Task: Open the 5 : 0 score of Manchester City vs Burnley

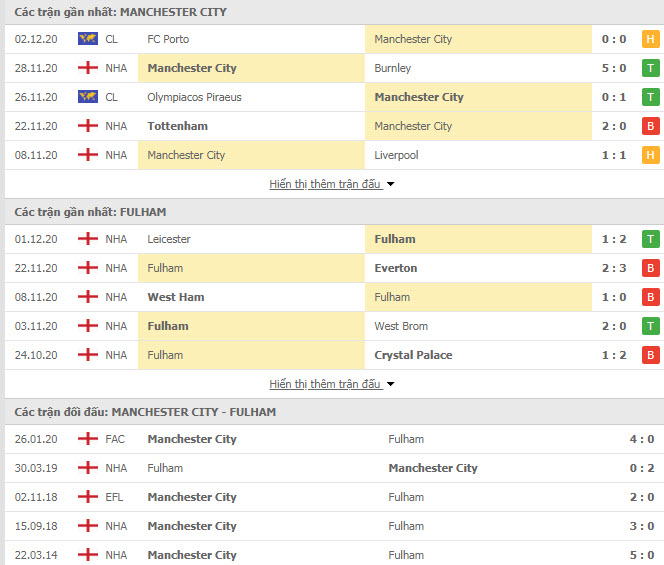Action: coord(614,68)
